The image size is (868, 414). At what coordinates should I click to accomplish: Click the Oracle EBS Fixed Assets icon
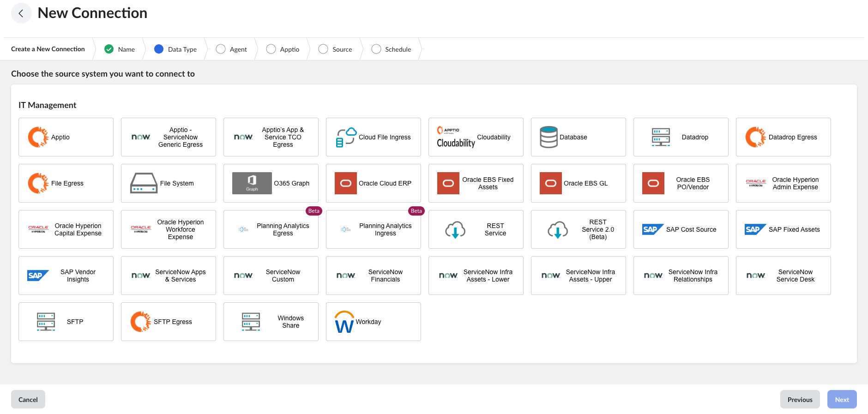(x=448, y=183)
